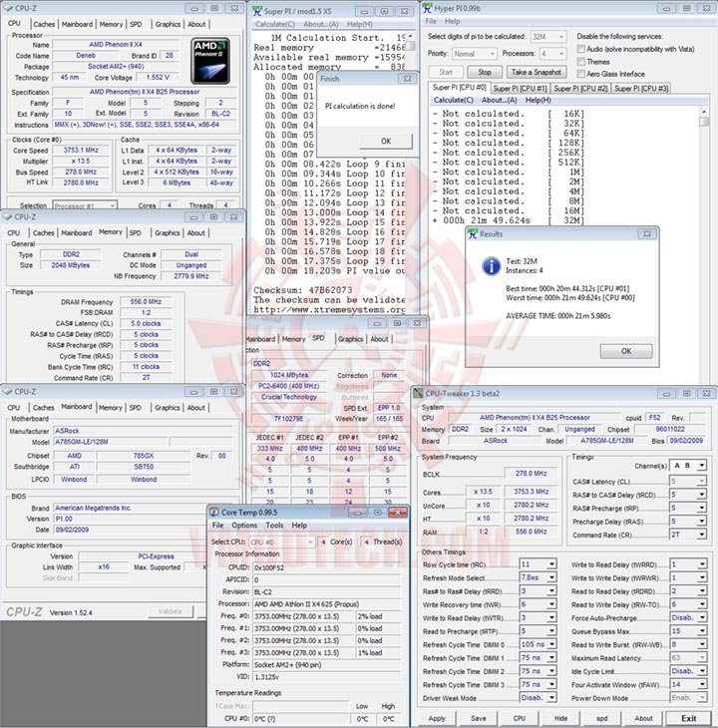This screenshot has height=728, width=718.
Task: Open the Refresh Mode Select dropdown
Action: [538, 577]
